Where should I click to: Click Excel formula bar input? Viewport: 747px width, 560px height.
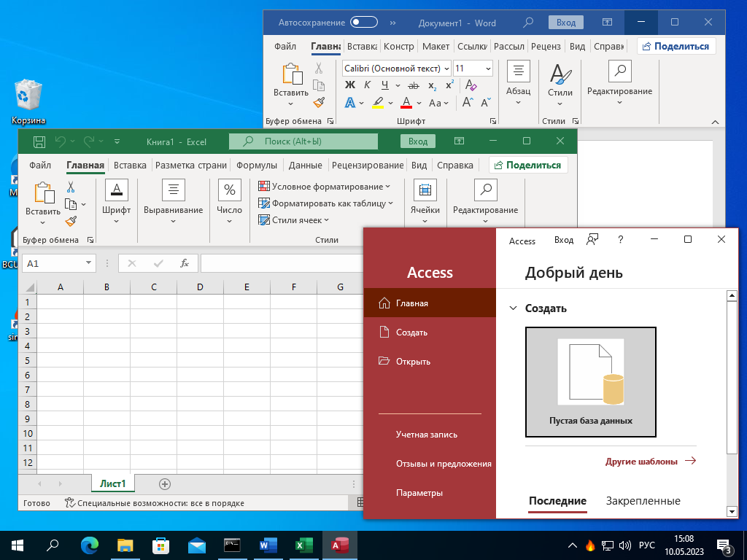[282, 263]
